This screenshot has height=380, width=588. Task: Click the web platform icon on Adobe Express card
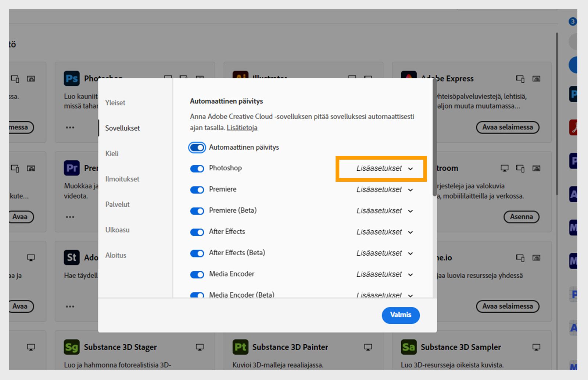(537, 79)
